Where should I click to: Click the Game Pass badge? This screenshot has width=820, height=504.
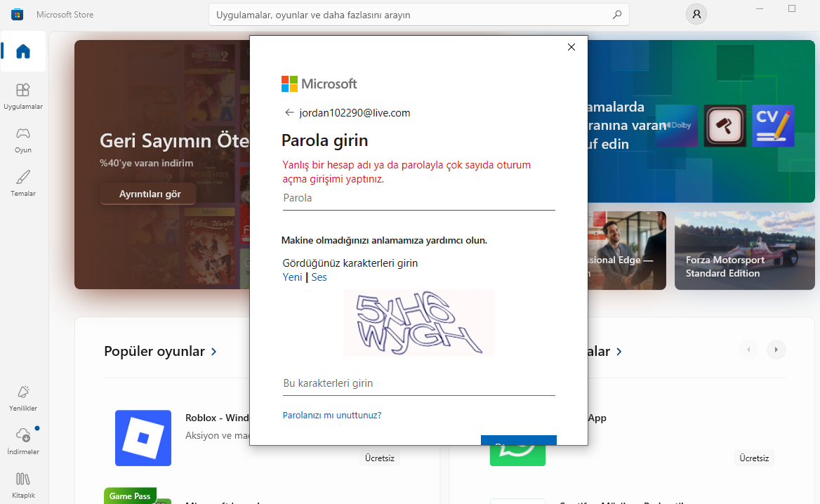click(x=130, y=496)
